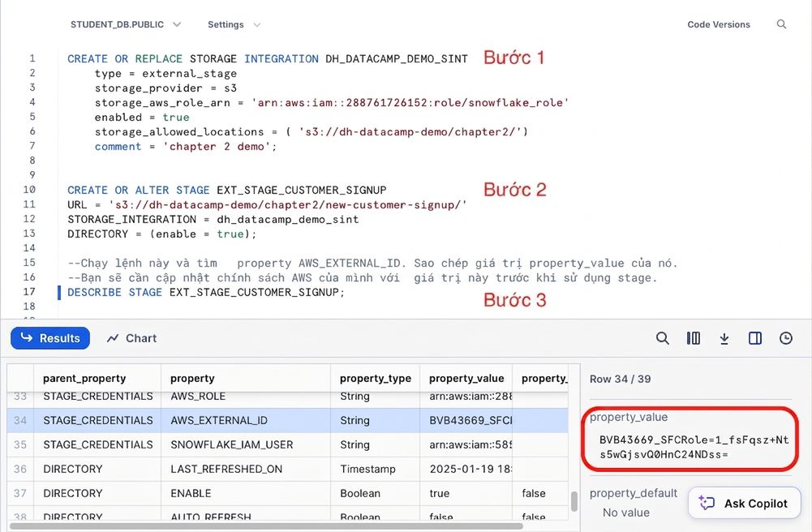Click the CREATE OR ALTER STAGE line
This screenshot has height=532, width=812.
[227, 190]
